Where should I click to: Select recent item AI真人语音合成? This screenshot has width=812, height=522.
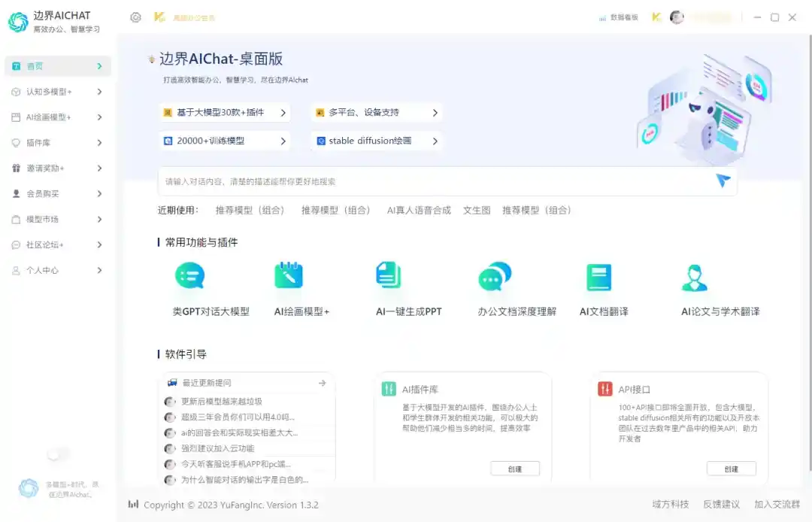click(419, 211)
